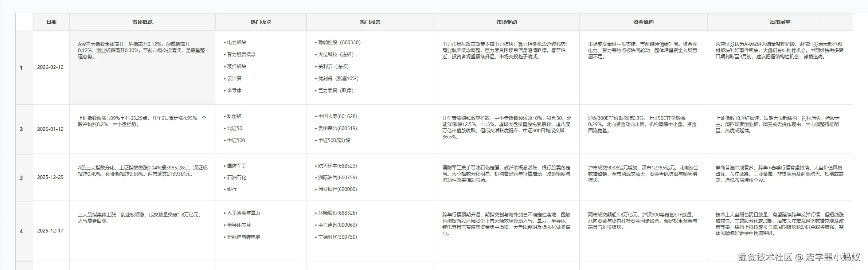Click 中证500成分股 stock entry
Viewport: 868px width, 270px height.
click(x=333, y=140)
